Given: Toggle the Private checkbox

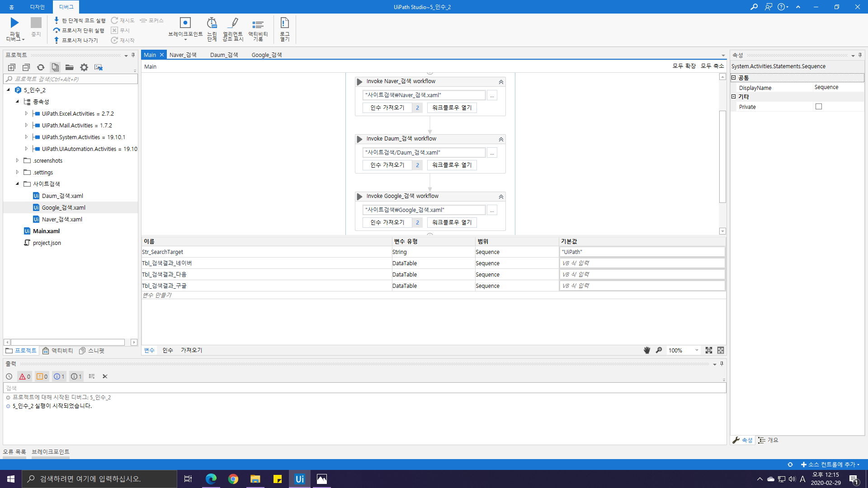Looking at the screenshot, I should click(819, 107).
